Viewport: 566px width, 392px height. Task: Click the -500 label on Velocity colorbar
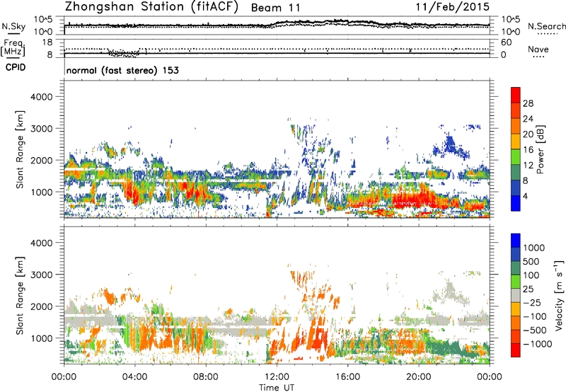pyautogui.click(x=535, y=330)
